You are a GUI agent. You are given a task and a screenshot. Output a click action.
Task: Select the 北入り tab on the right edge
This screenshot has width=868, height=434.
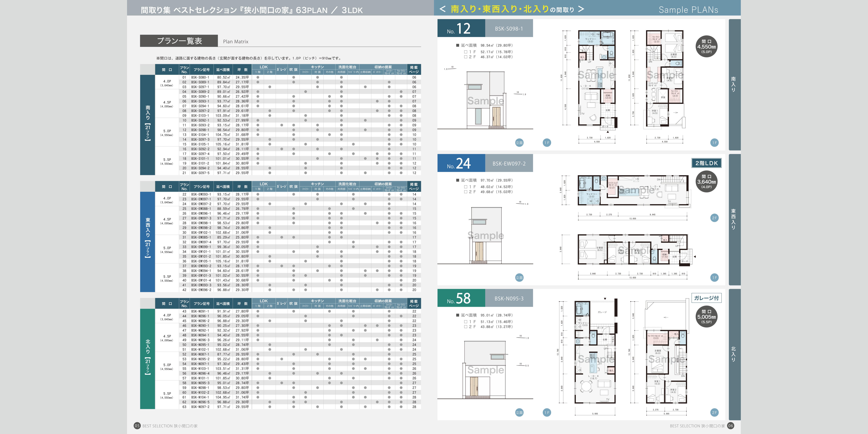point(735,354)
